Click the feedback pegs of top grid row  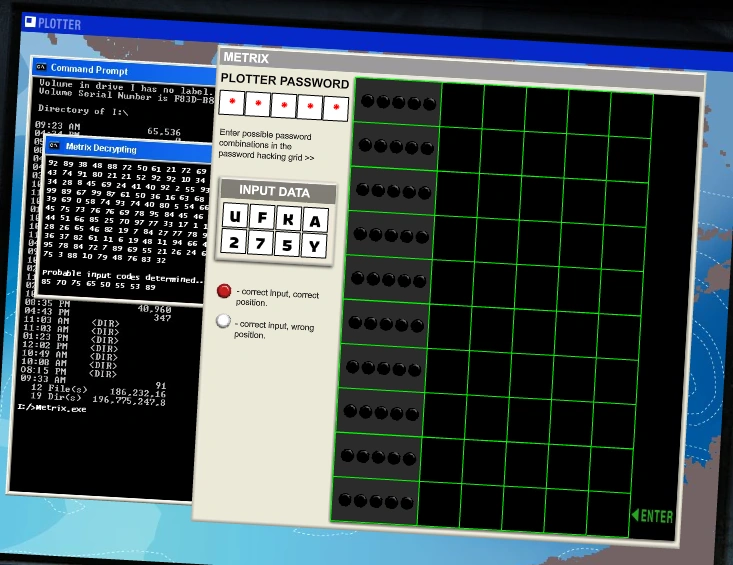pos(398,102)
